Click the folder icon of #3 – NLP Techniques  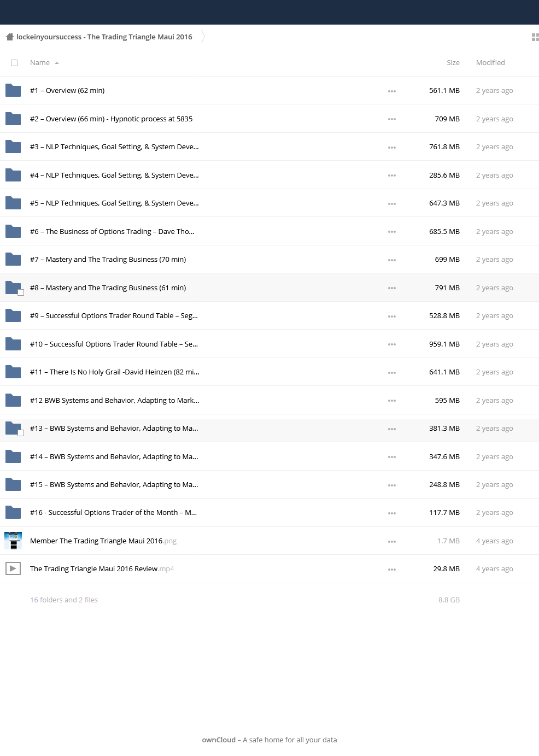(13, 146)
